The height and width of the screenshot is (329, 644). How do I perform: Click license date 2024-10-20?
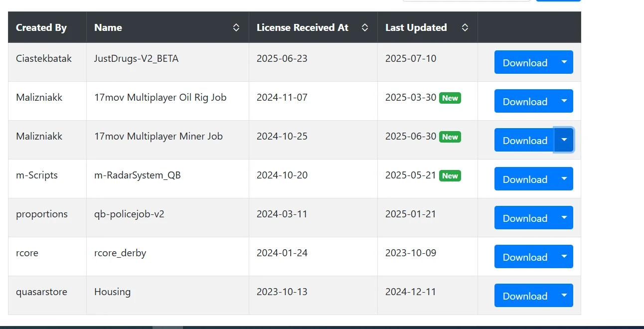[x=282, y=175]
